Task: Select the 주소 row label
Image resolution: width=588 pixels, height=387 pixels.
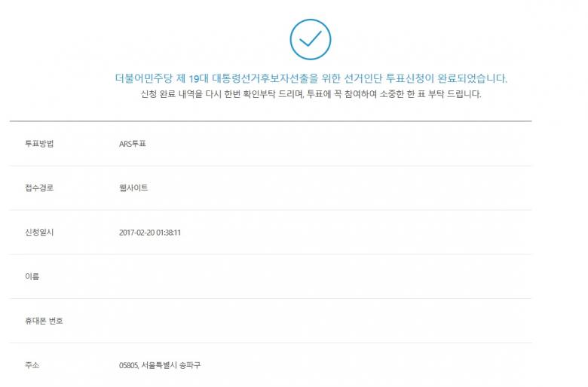Action: point(32,366)
